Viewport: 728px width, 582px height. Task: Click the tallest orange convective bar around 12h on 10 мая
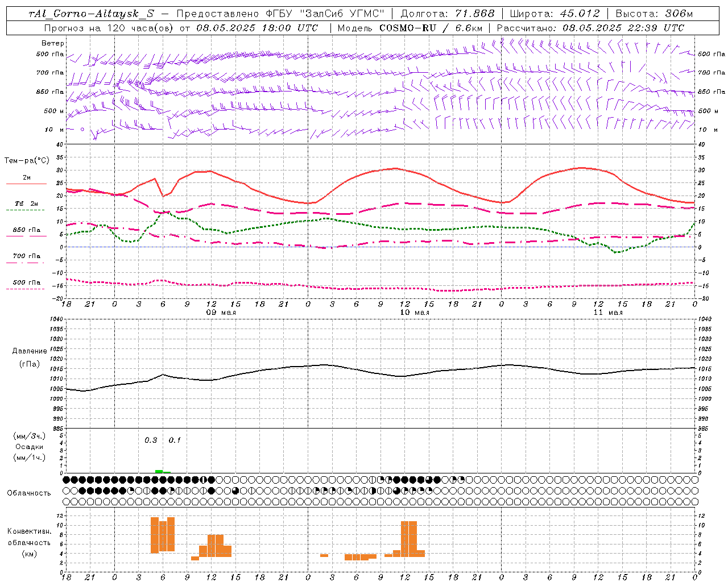(405, 539)
